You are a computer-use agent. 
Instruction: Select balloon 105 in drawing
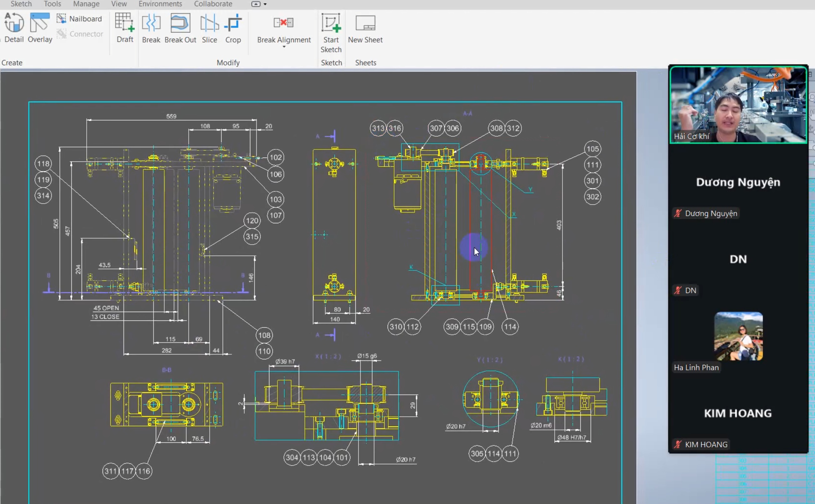[x=593, y=149]
